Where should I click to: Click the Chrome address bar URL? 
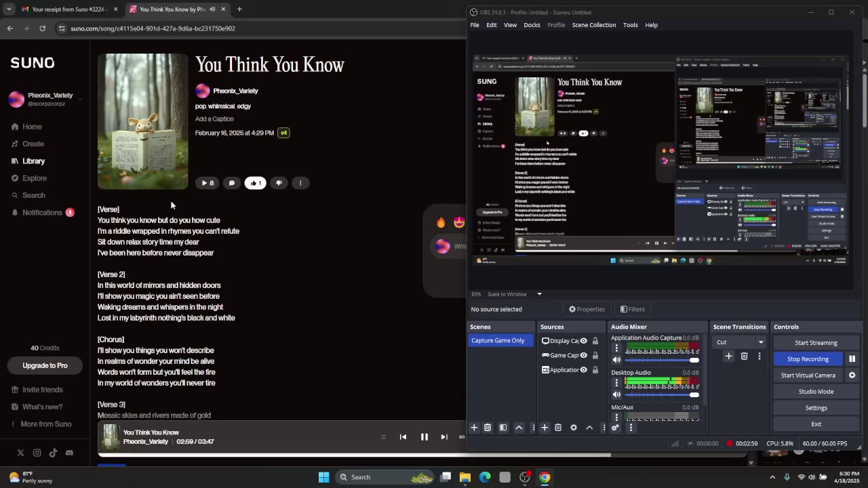point(153,28)
